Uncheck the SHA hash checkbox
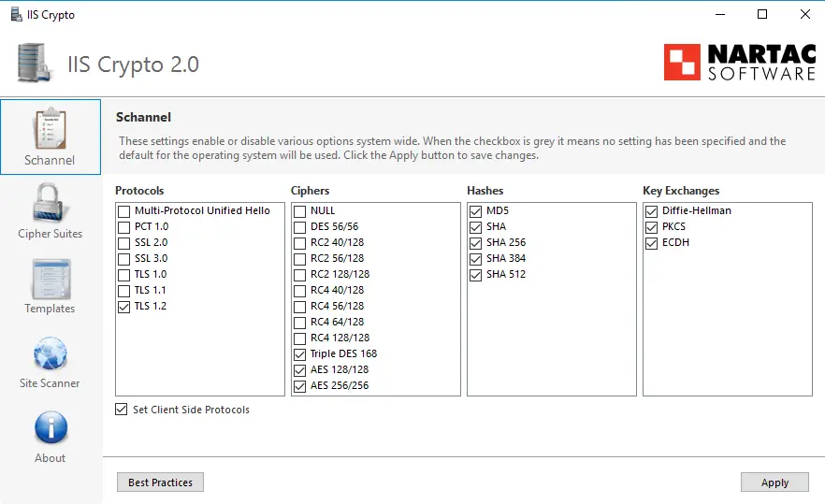This screenshot has width=825, height=504. point(475,227)
